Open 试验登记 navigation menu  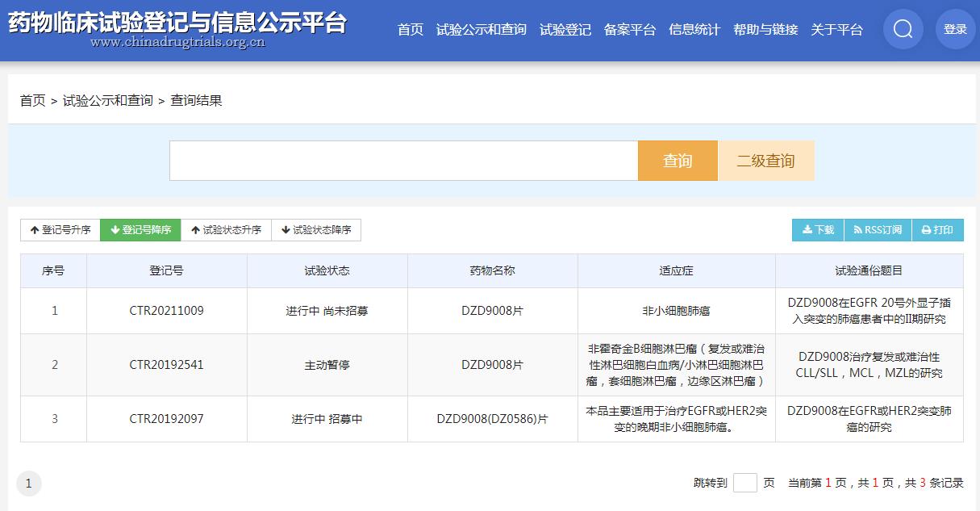pyautogui.click(x=565, y=30)
